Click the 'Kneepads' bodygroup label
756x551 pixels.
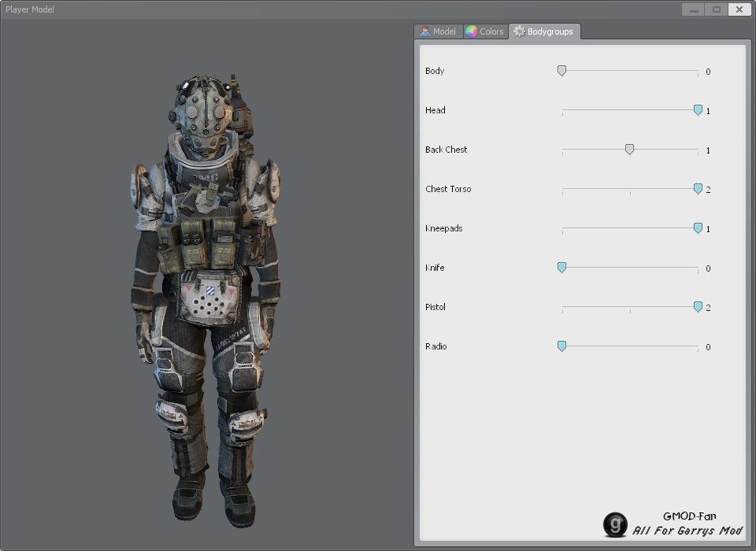[x=443, y=228]
